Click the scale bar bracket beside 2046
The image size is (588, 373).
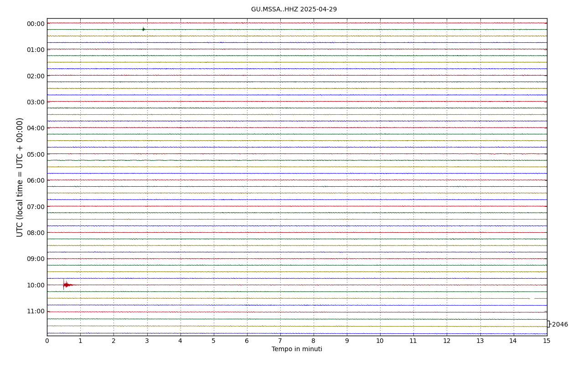[548, 324]
